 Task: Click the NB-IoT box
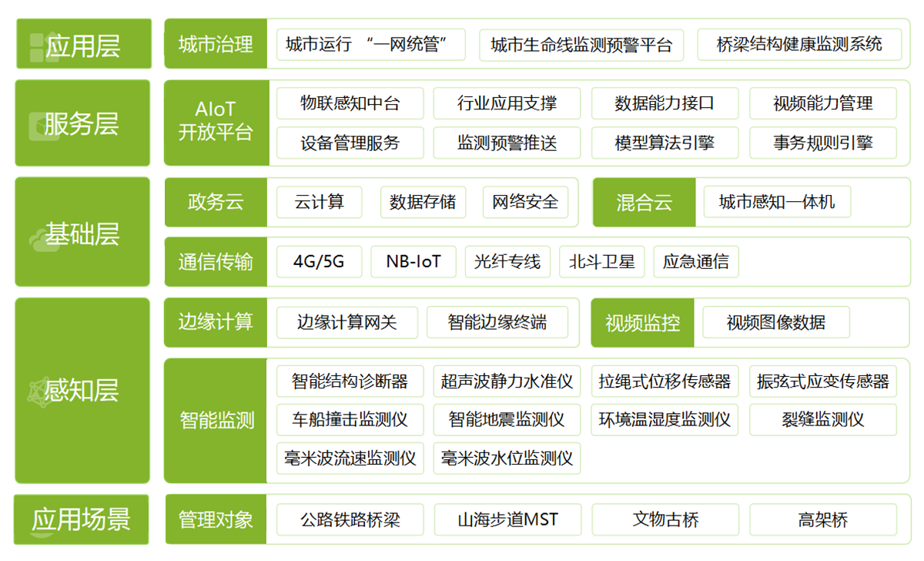(x=413, y=262)
